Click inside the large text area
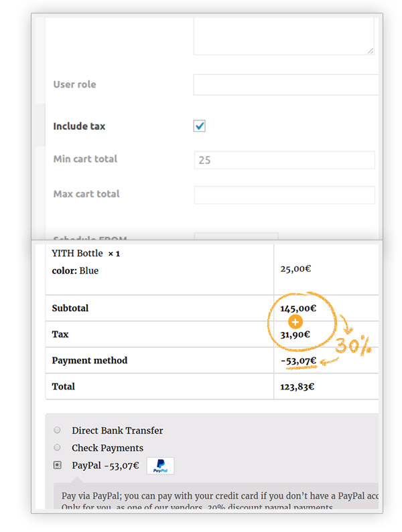Image resolution: width=402 pixels, height=532 pixels. click(x=284, y=33)
